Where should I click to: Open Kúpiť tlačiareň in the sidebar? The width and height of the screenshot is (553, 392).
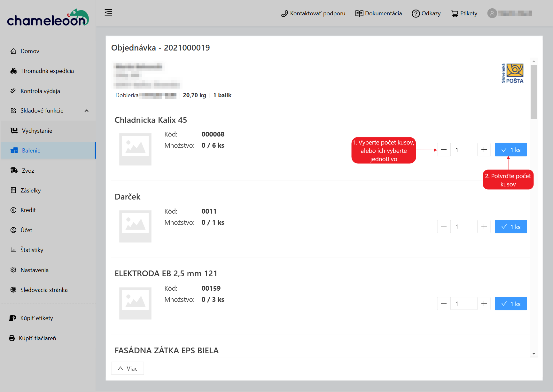pos(37,338)
